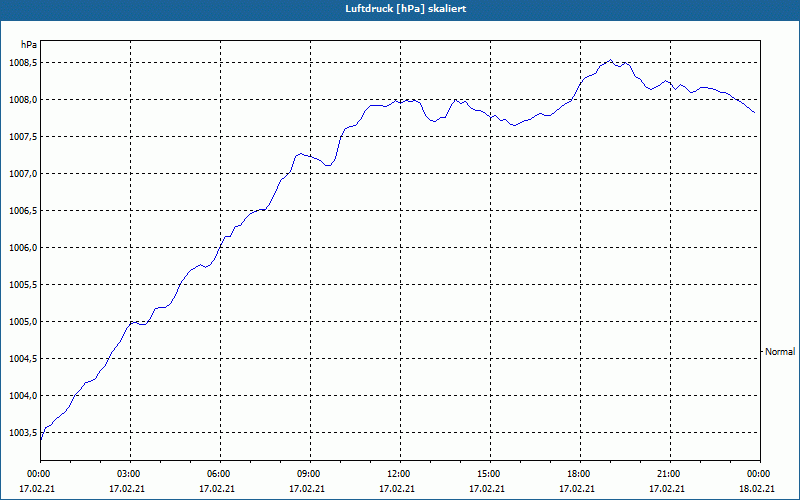Click the 17.02.21 date below 06:00

(x=217, y=489)
